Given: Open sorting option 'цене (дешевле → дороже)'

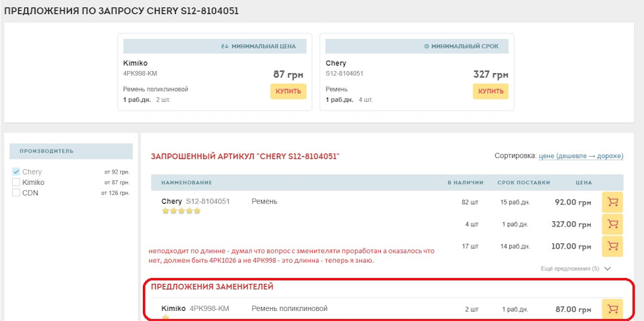Looking at the screenshot, I should tap(581, 156).
